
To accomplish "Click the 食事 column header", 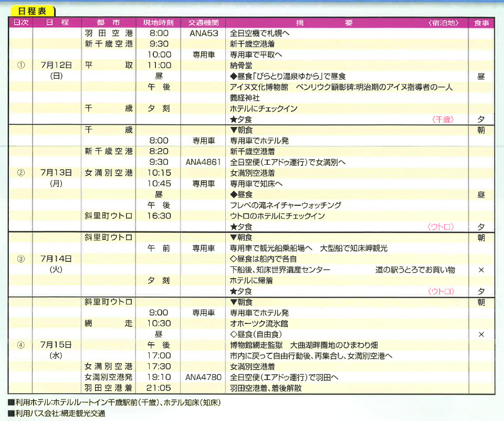I will tap(481, 23).
